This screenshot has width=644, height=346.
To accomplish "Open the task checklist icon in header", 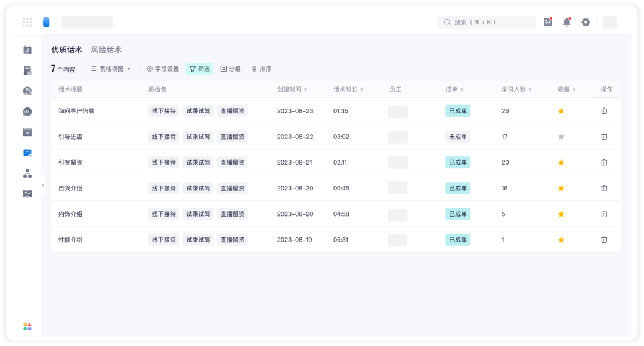I will 548,22.
